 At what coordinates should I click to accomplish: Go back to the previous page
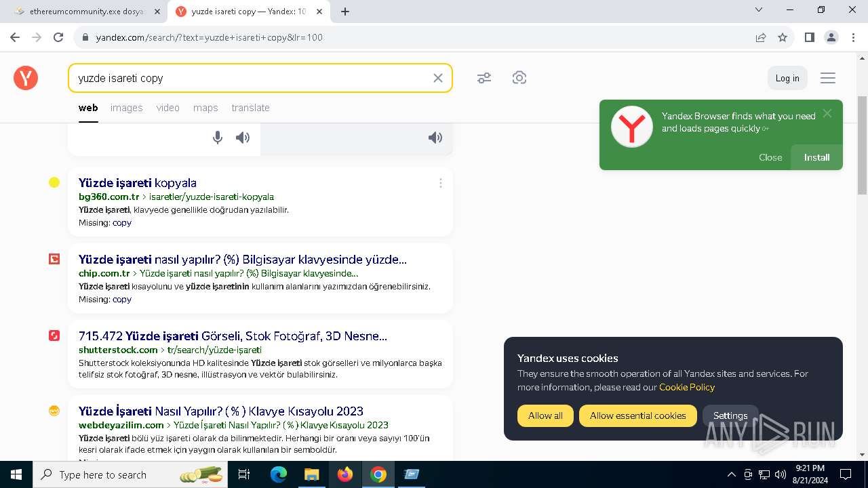15,37
